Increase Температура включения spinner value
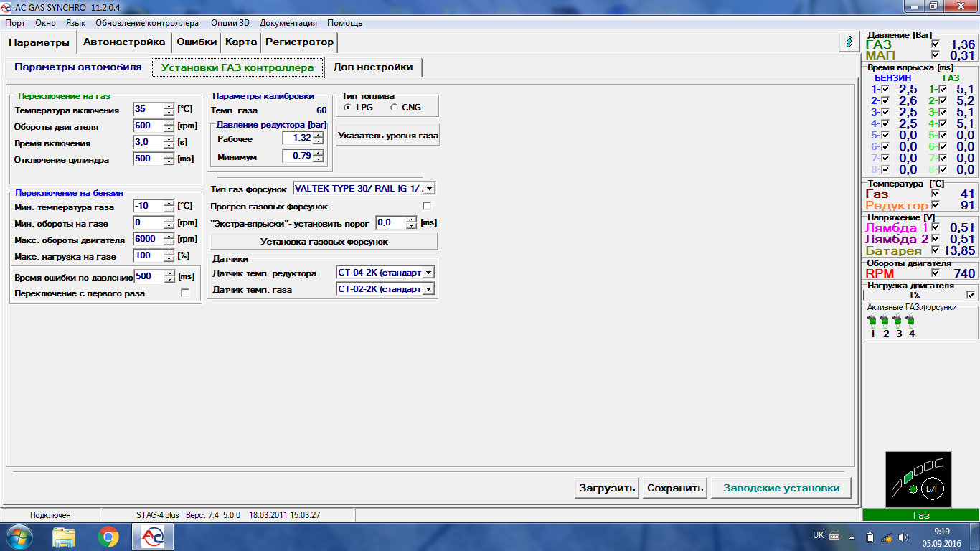 [169, 106]
